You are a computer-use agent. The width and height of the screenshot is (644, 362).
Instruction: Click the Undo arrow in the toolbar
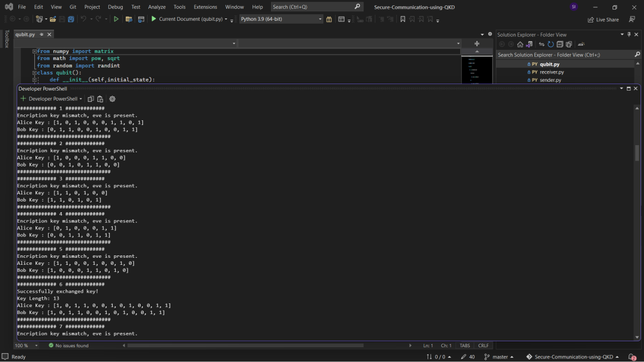[84, 19]
